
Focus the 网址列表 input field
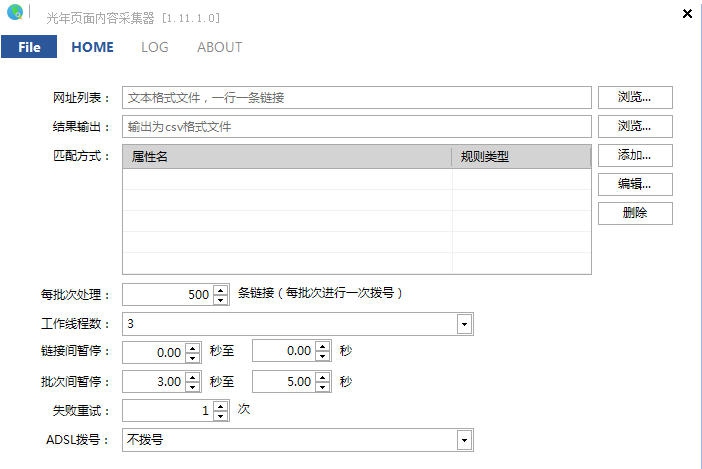click(357, 98)
